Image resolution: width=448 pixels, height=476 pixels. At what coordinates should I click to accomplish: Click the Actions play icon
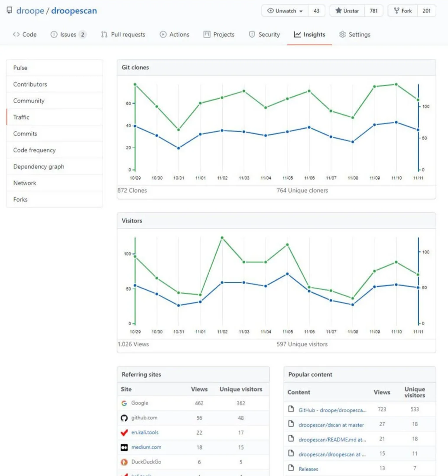pos(163,34)
